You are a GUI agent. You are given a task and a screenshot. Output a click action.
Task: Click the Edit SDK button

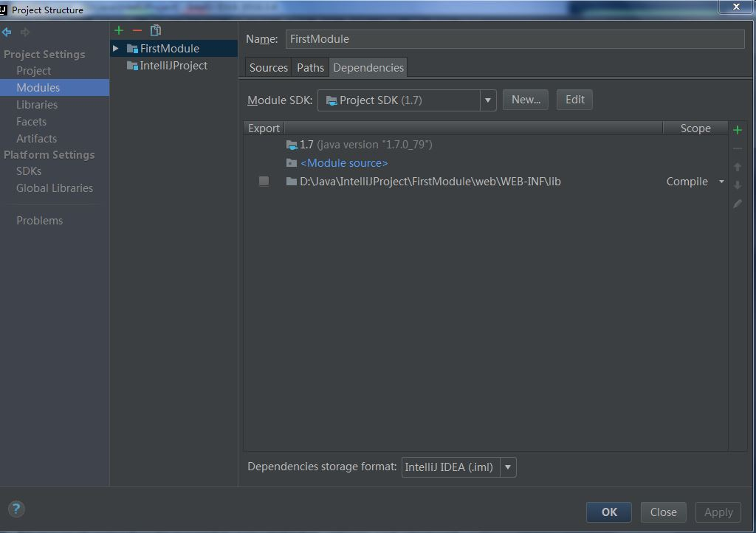point(574,100)
